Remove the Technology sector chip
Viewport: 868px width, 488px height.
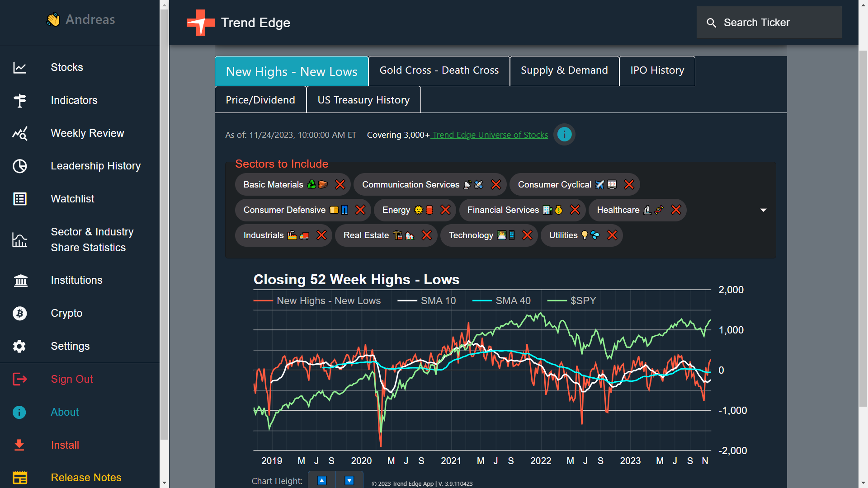pos(527,235)
